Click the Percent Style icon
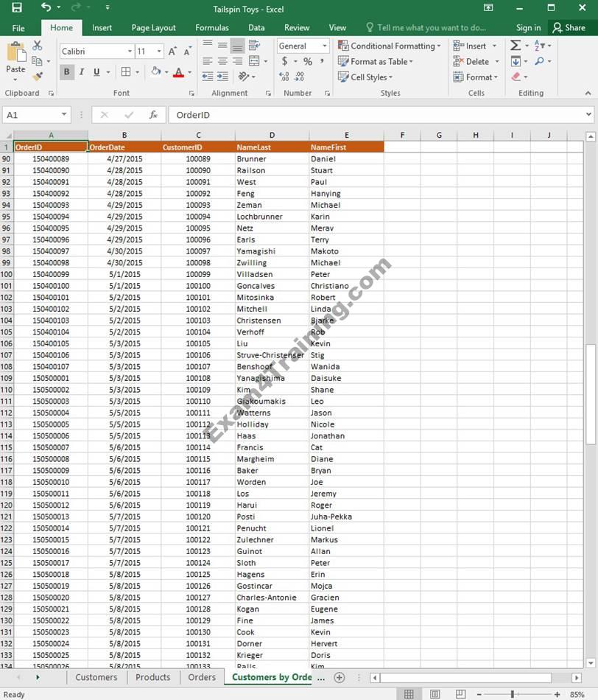Screen dimensions: 598x700 [x=308, y=62]
